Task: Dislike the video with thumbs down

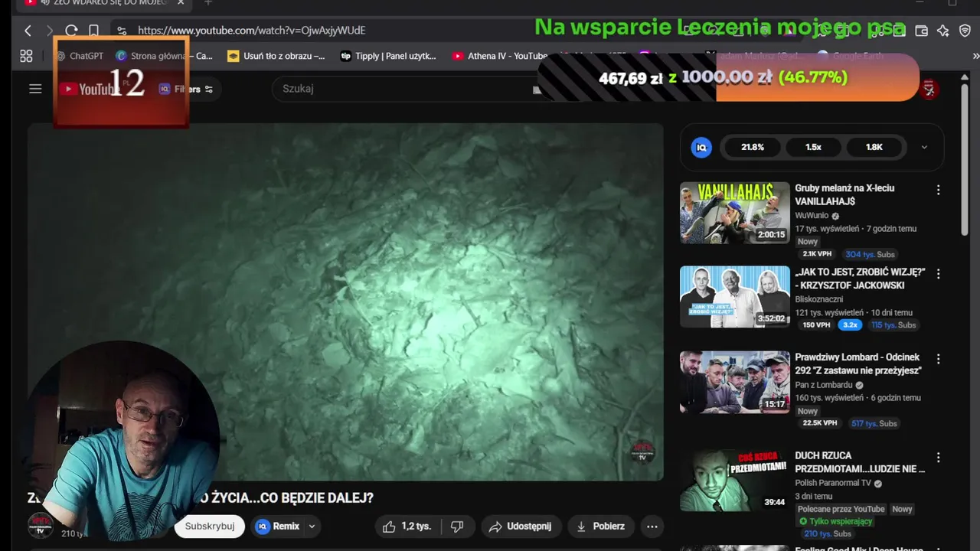Action: tap(457, 527)
